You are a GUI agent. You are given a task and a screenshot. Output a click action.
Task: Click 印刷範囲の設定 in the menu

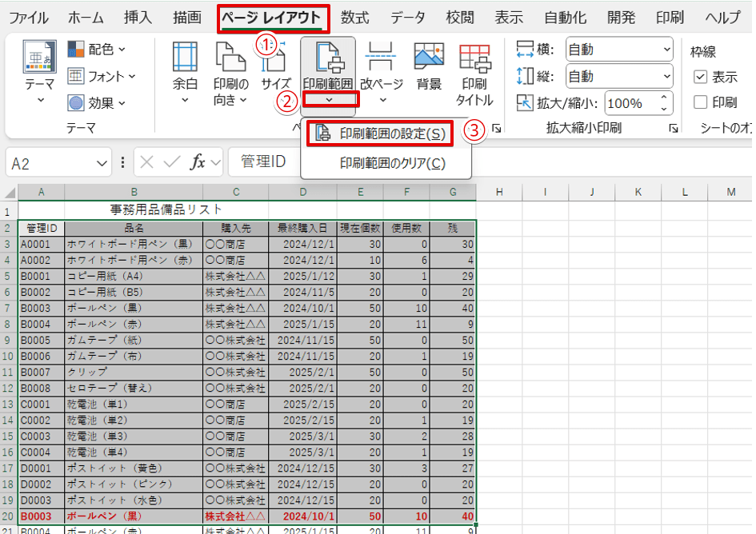(x=392, y=132)
